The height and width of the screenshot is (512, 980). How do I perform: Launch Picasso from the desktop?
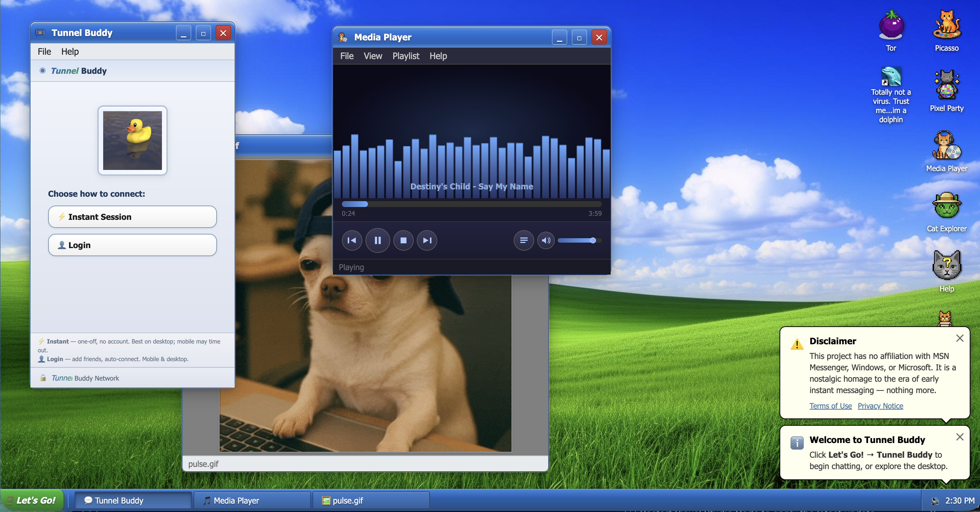tap(947, 31)
